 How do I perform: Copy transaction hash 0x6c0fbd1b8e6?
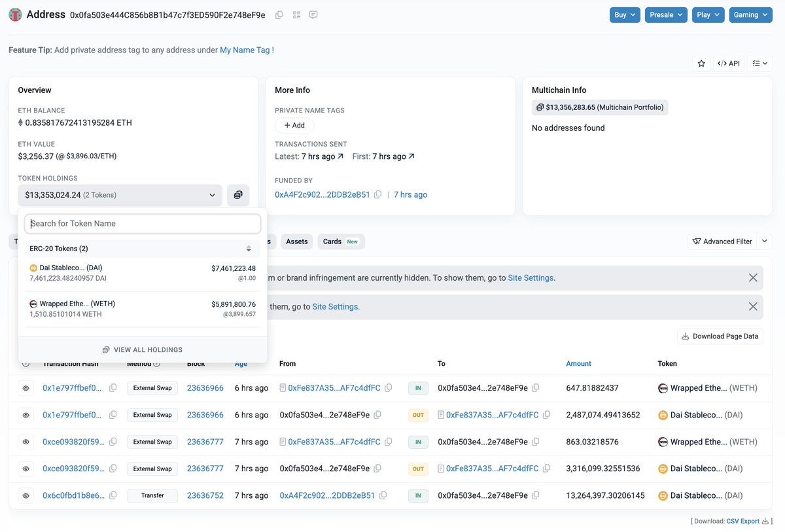tap(113, 496)
